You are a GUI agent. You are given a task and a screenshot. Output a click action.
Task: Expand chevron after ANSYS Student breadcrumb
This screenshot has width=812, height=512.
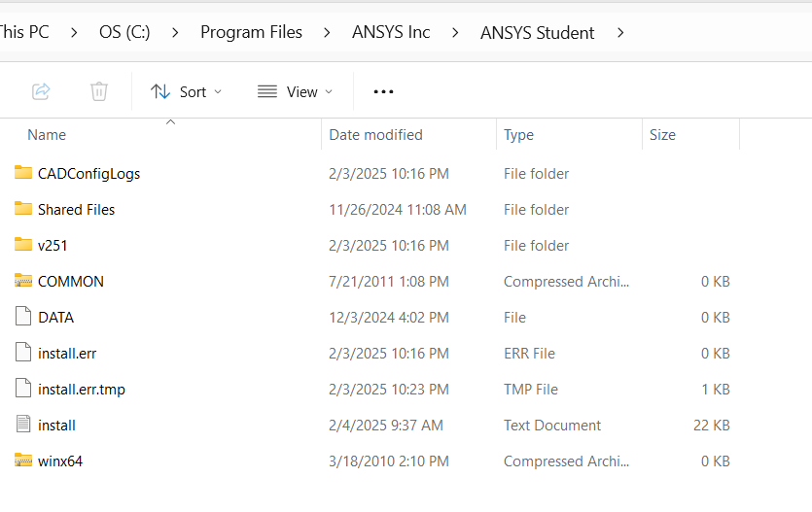click(620, 32)
